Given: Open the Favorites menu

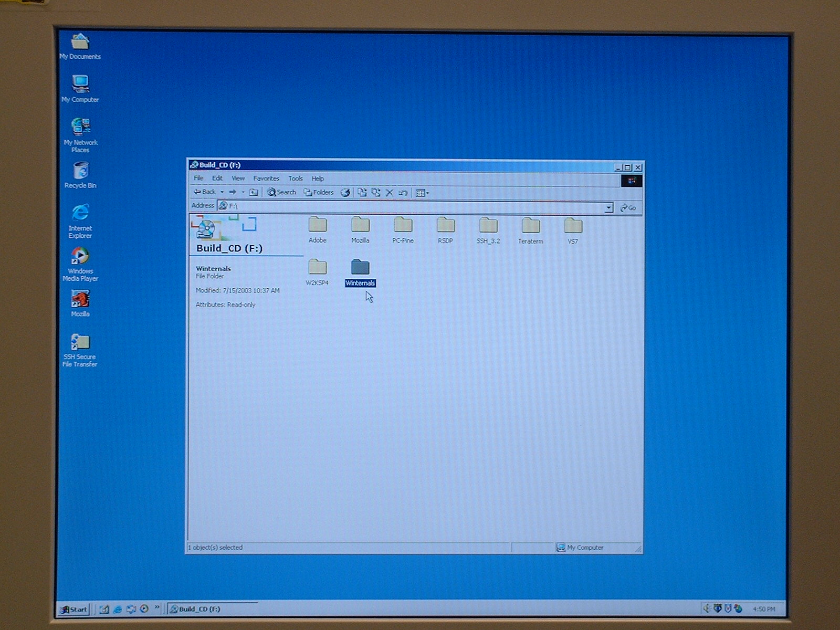Looking at the screenshot, I should [266, 178].
